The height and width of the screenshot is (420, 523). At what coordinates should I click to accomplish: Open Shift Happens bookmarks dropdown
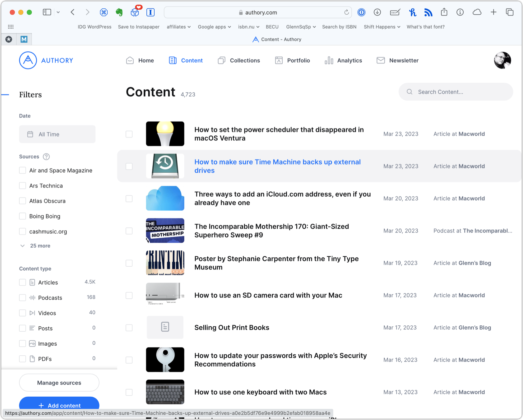pyautogui.click(x=382, y=27)
